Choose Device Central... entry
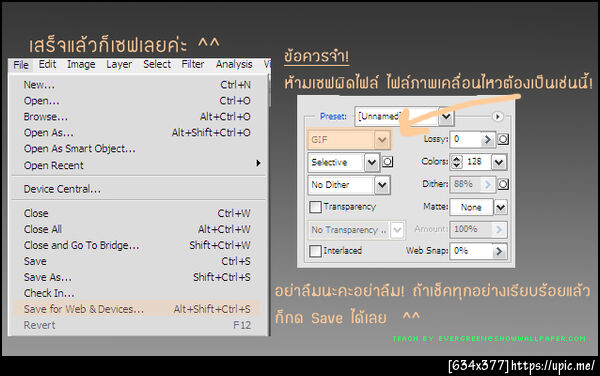This screenshot has width=600, height=376. [137, 189]
